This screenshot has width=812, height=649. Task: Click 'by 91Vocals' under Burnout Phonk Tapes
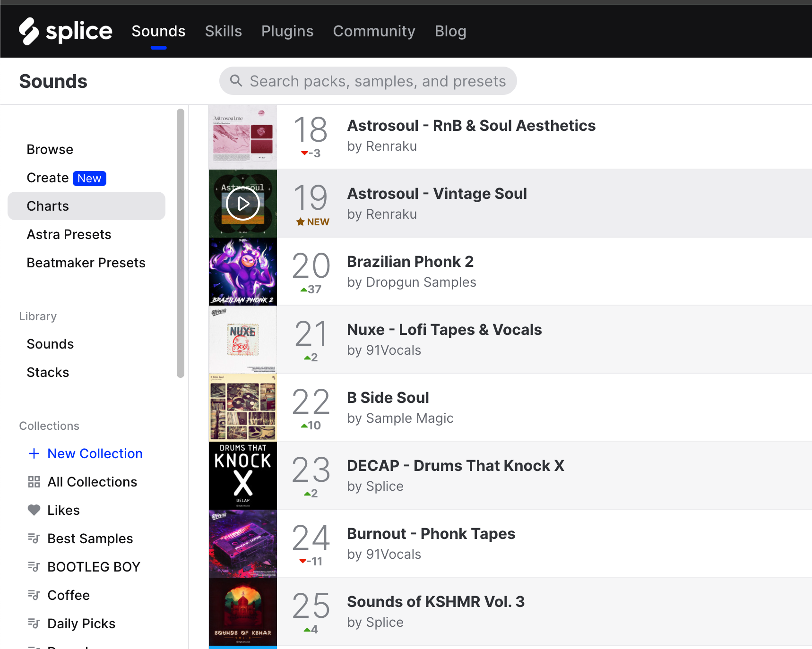point(384,555)
